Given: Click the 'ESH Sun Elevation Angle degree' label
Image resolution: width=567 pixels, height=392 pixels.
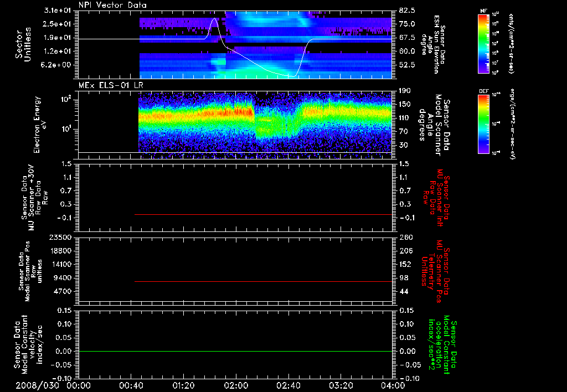Looking at the screenshot, I should tap(433, 44).
